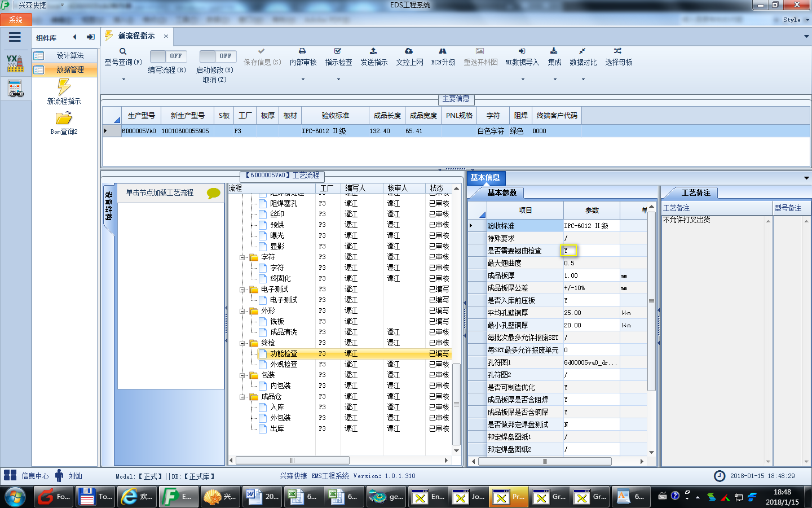Image resolution: width=812 pixels, height=508 pixels.
Task: Select the 设计算法 item
Action: click(x=65, y=55)
